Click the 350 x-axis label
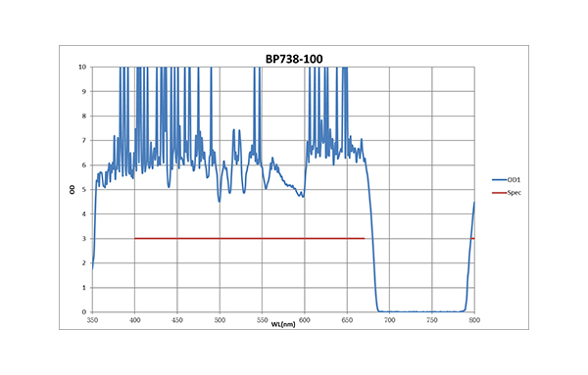 coord(92,320)
